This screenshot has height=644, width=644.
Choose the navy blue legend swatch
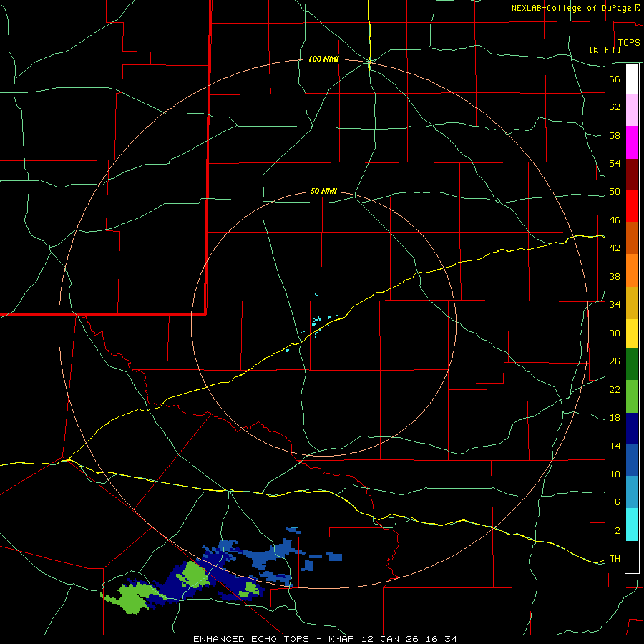point(632,429)
